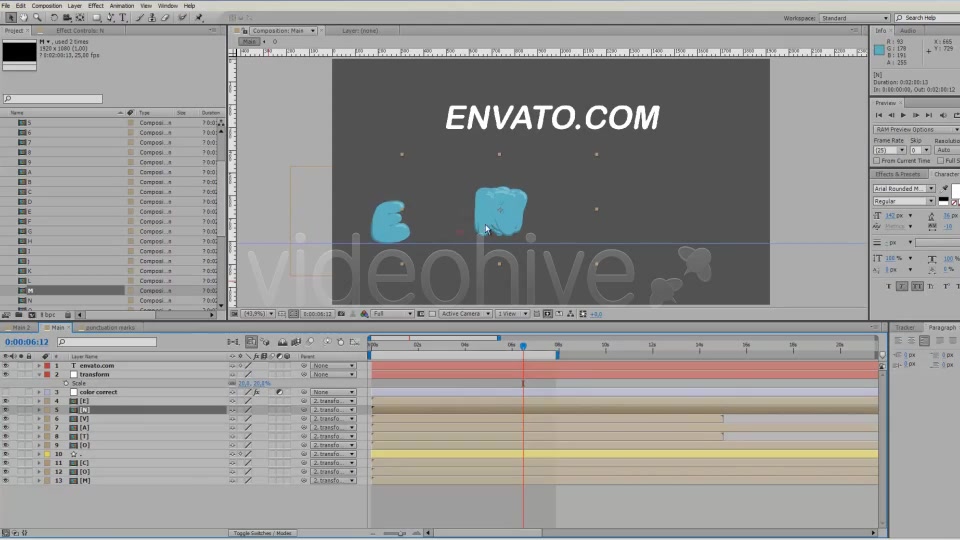Click the eyedropper in Character panel
This screenshot has width=960, height=540.
tap(945, 189)
